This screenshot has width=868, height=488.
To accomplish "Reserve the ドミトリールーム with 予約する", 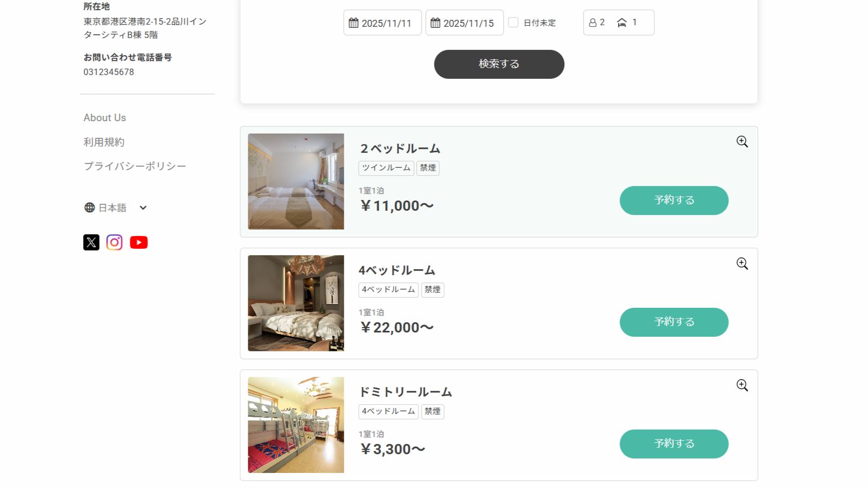I will coord(674,444).
